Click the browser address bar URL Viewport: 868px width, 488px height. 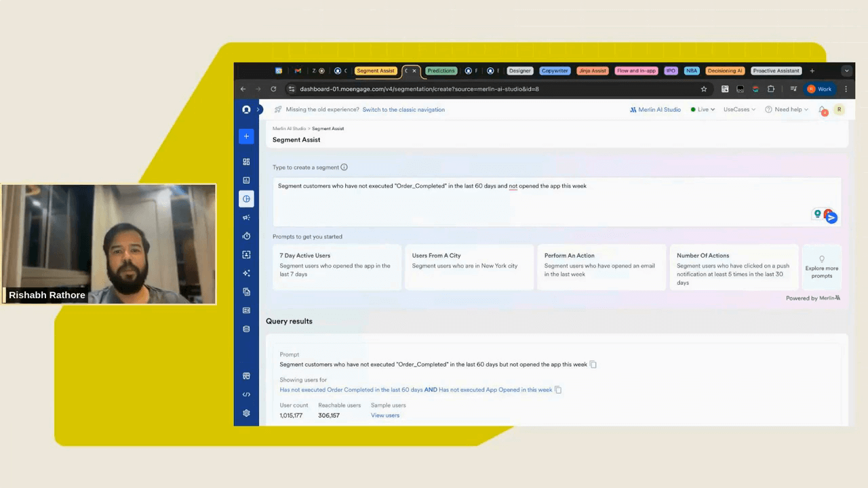pos(419,89)
